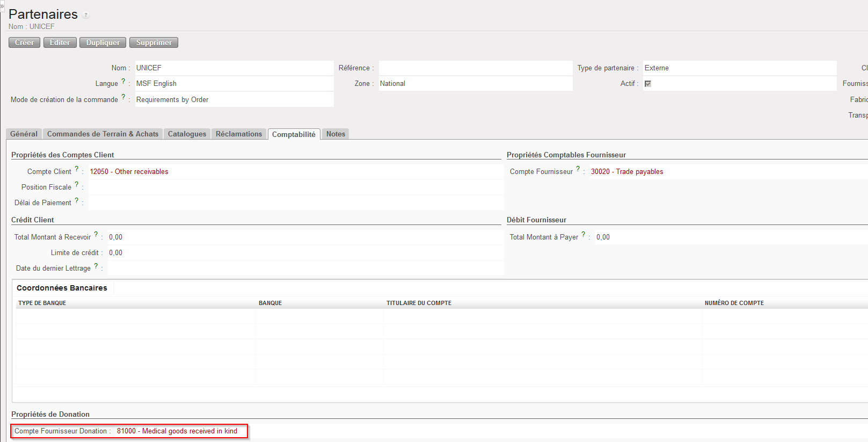
Task: Select the Notes tab
Action: (x=335, y=134)
